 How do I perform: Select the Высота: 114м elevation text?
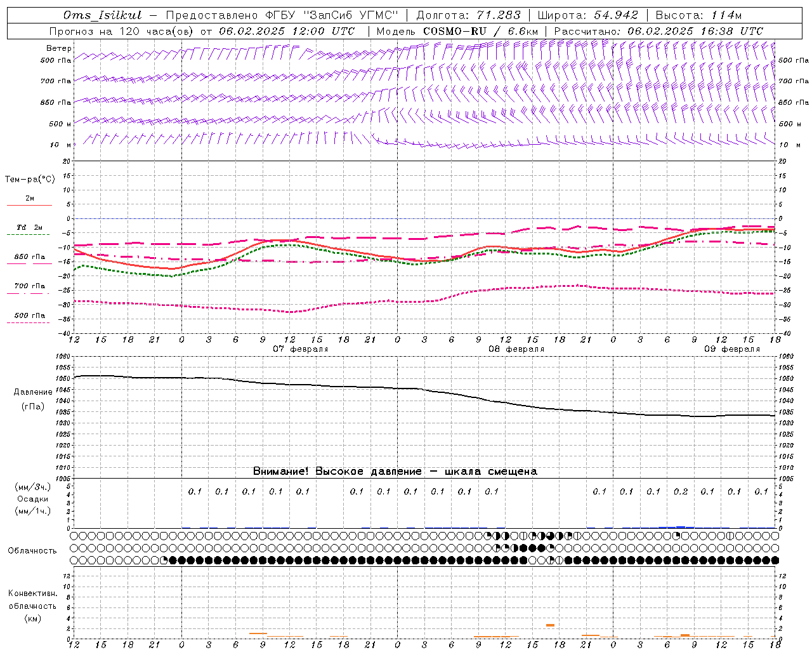click(698, 15)
